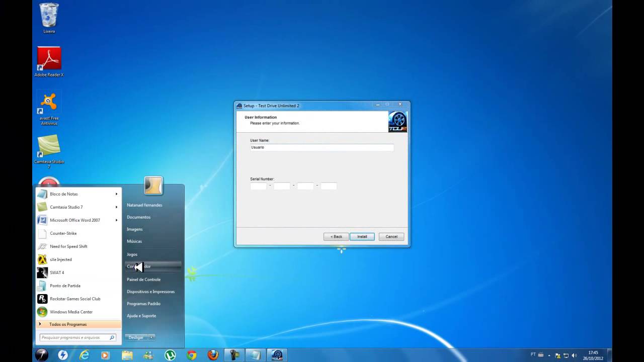Open the Adobe Reader X desktop icon
Viewport: 644px width, 362px height.
[49, 61]
